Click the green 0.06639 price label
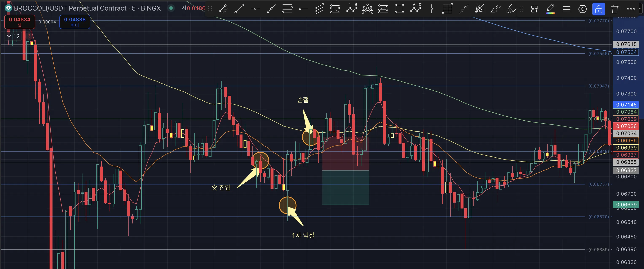This screenshot has width=644, height=269. (626, 205)
